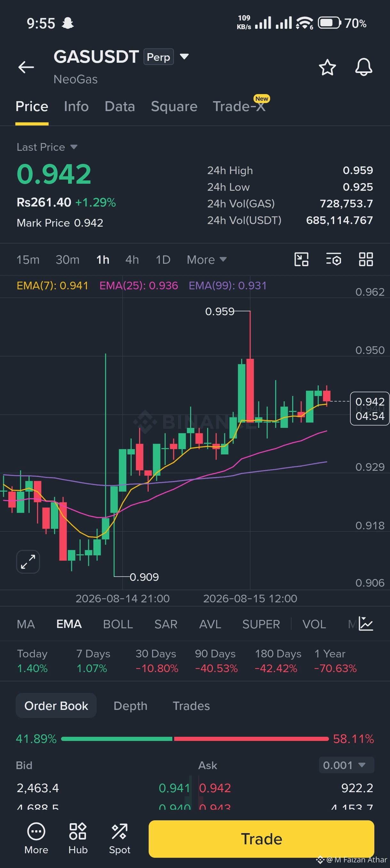390x868 pixels.
Task: Open chart display settings icon
Action: tap(334, 260)
